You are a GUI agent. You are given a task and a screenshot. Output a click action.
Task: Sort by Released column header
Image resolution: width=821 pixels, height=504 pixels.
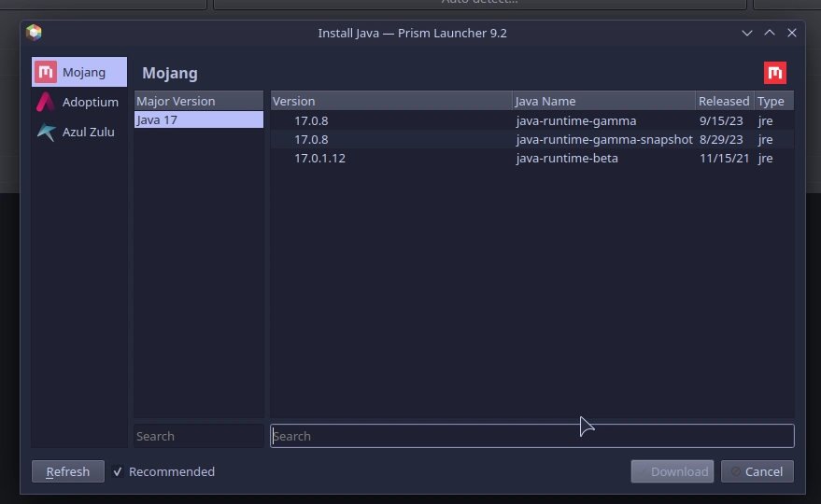725,101
